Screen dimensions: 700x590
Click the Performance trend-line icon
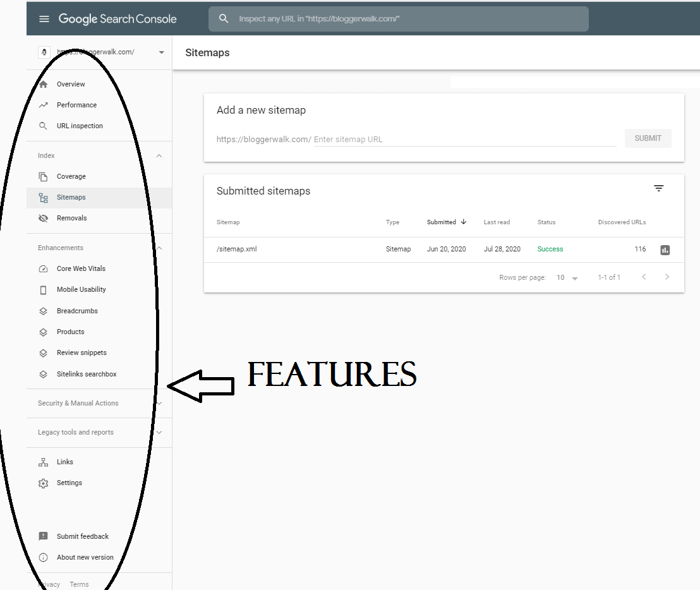pos(44,105)
